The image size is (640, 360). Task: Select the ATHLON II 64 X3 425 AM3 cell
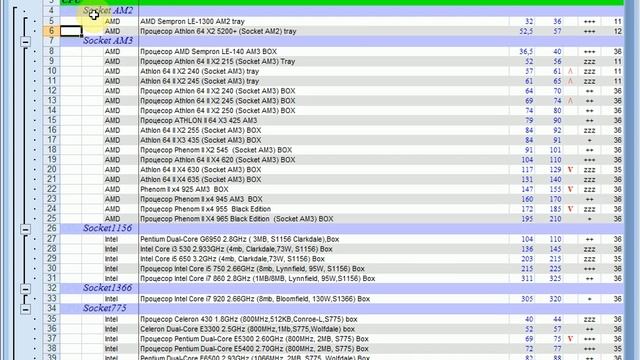324,120
